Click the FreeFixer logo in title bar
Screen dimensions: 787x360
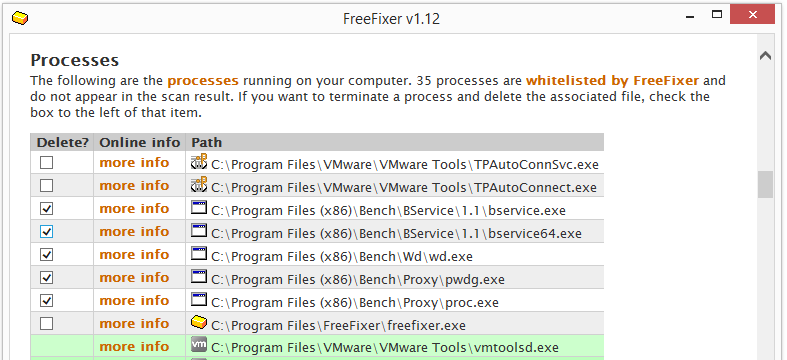coord(20,19)
